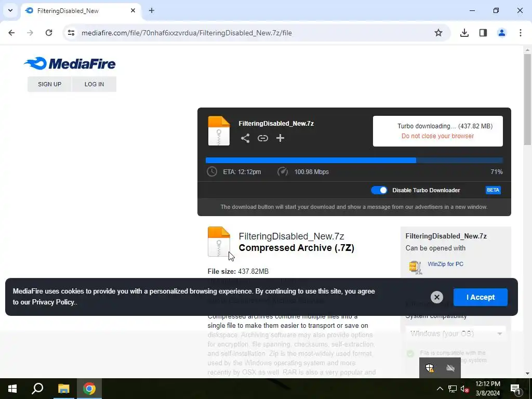Screen dimensions: 532x399
Task: Click the Can be opened with text
Action: [435, 248]
